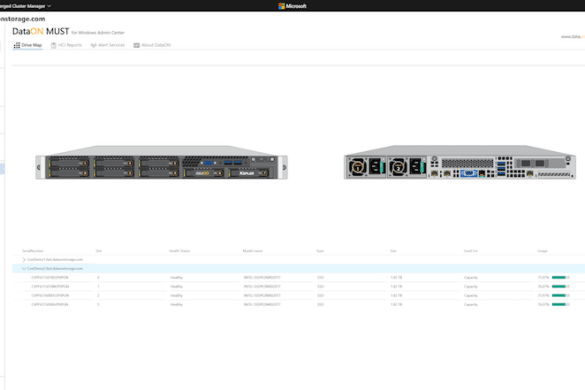Click the About DataON card icon
585x390 pixels.
(x=137, y=45)
